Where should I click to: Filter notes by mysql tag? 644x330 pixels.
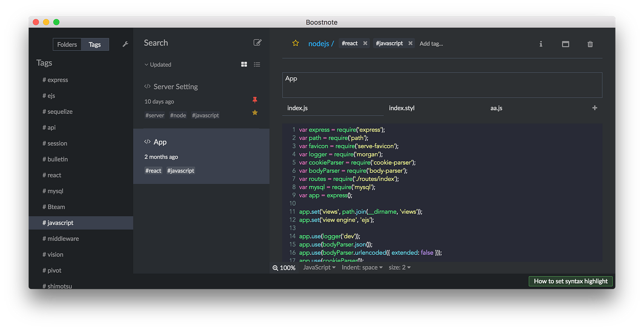pyautogui.click(x=81, y=191)
